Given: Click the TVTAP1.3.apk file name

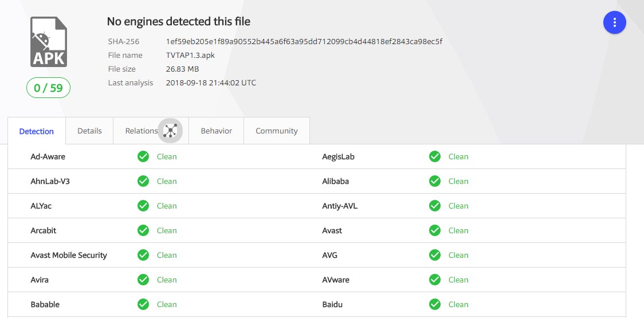Looking at the screenshot, I should (190, 55).
